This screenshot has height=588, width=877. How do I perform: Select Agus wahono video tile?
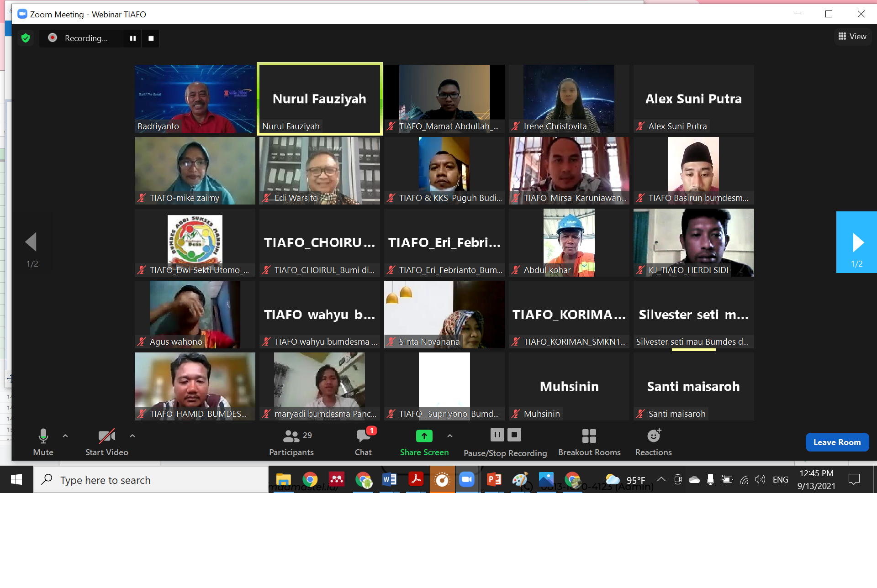tap(195, 315)
